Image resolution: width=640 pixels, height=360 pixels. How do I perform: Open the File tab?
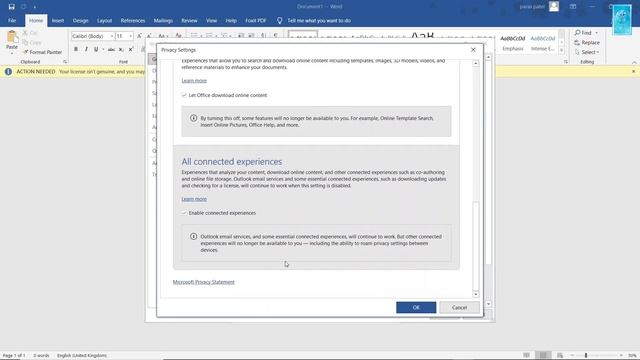12,20
